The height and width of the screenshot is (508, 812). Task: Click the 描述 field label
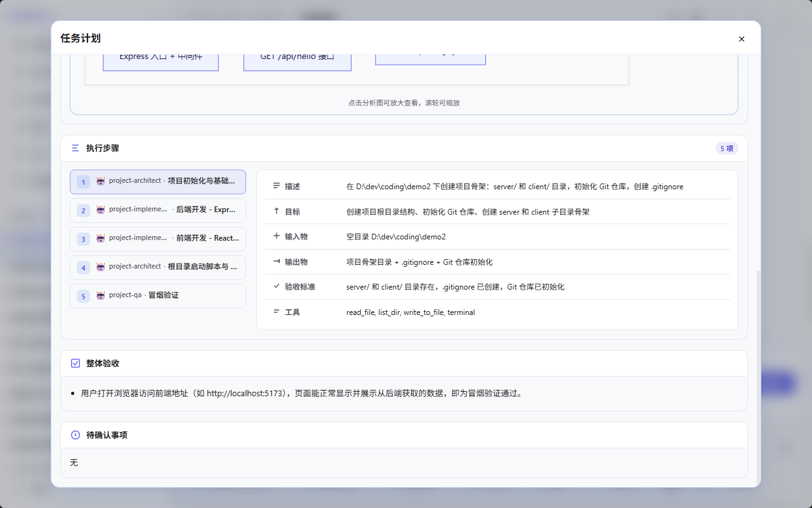pos(292,187)
